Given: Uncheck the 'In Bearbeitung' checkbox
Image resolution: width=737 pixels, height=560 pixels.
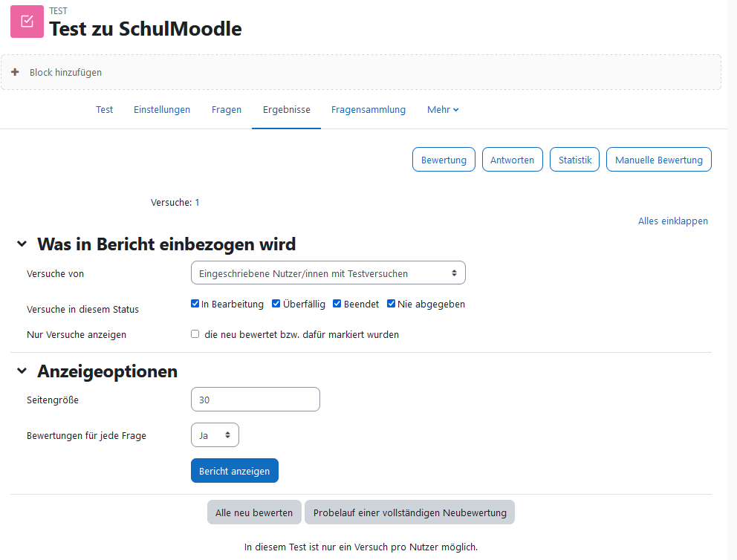Looking at the screenshot, I should click(195, 304).
